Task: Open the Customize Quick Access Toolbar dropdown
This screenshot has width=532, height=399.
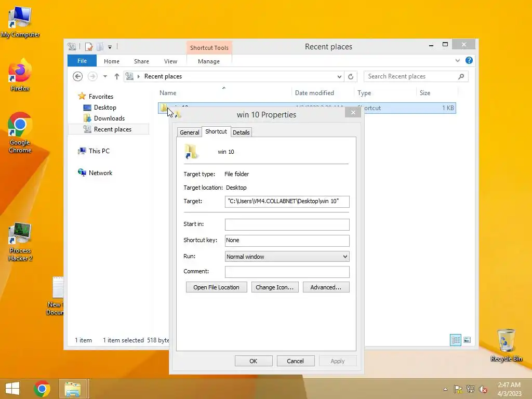Action: 110,47
